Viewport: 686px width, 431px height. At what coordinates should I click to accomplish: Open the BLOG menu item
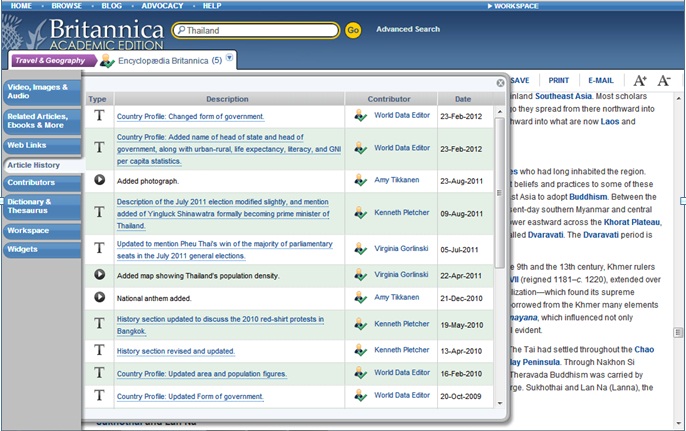coord(112,6)
